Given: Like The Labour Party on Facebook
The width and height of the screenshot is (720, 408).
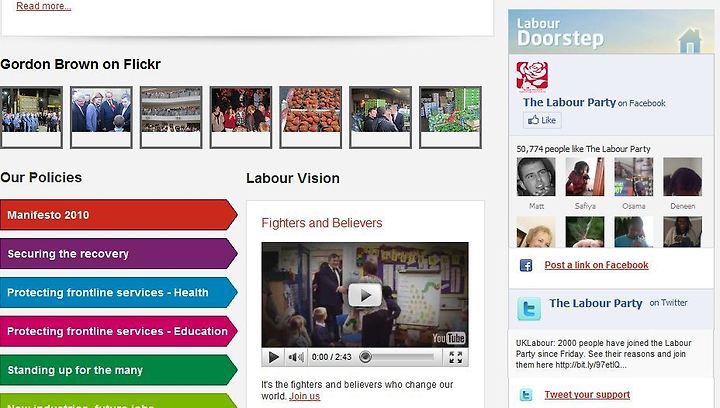Looking at the screenshot, I should [x=542, y=120].
